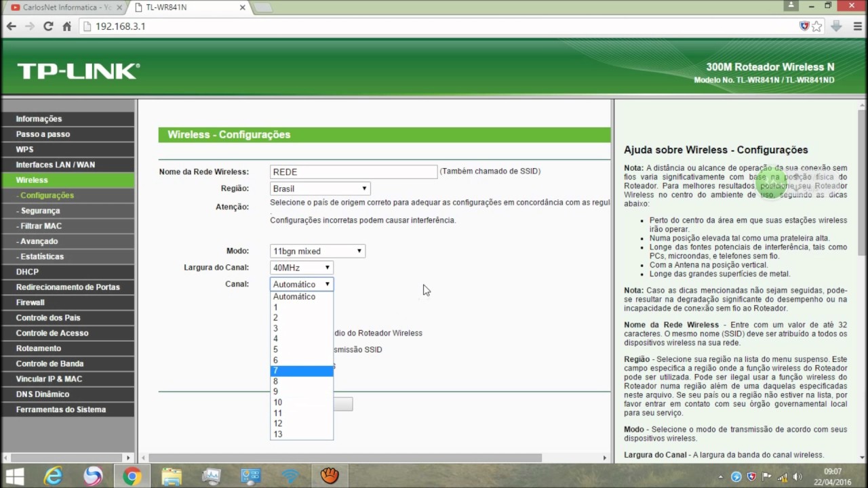
Task: Open the Largura do Canal dropdown
Action: [x=301, y=268]
